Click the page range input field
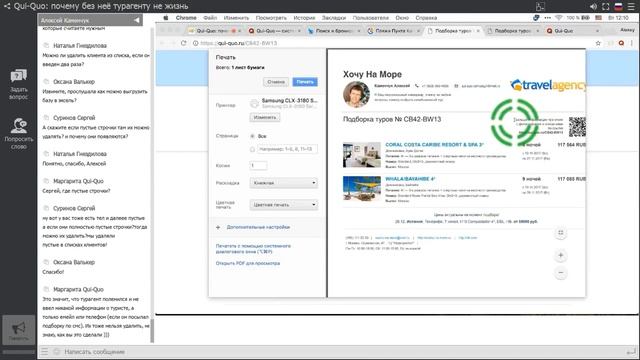 [287, 149]
